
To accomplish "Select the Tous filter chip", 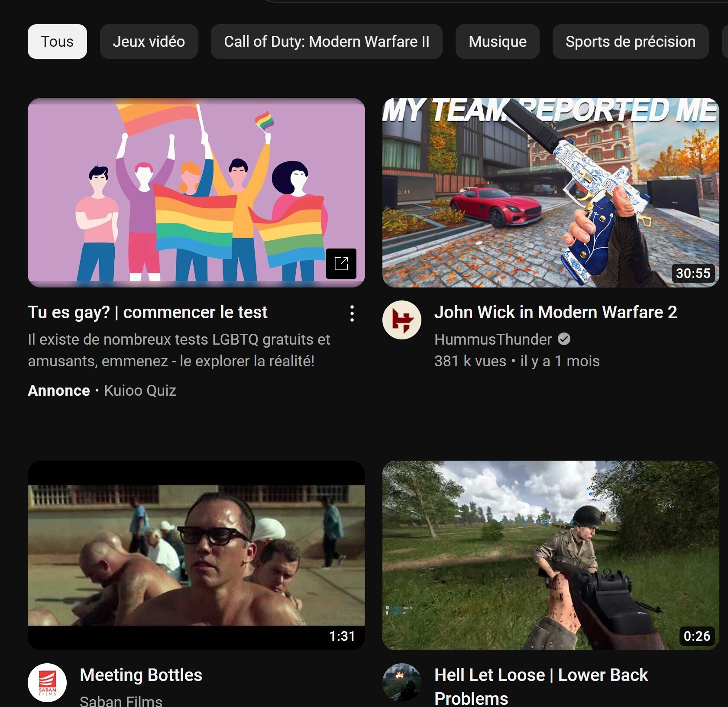I will tap(57, 42).
